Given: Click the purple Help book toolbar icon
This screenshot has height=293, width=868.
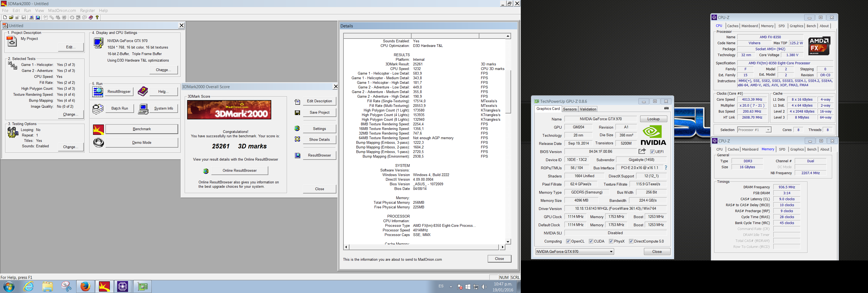Looking at the screenshot, I should tap(91, 18).
